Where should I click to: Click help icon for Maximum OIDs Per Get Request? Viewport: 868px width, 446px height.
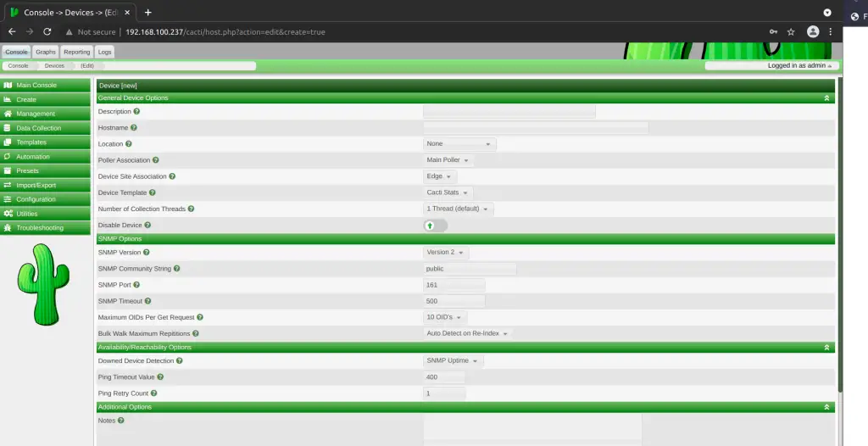pyautogui.click(x=200, y=317)
